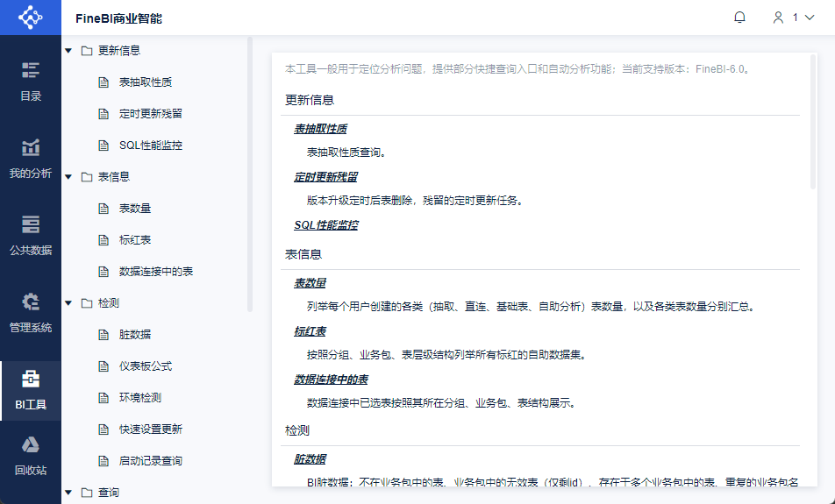The height and width of the screenshot is (504, 835).
Task: Open the user account dropdown chevron
Action: tap(810, 18)
